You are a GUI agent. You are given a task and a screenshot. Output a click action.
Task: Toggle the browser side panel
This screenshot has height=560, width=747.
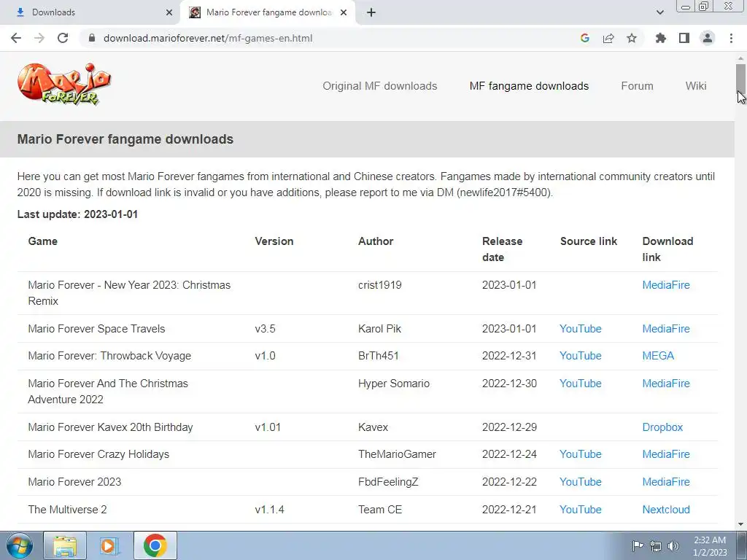tap(684, 38)
